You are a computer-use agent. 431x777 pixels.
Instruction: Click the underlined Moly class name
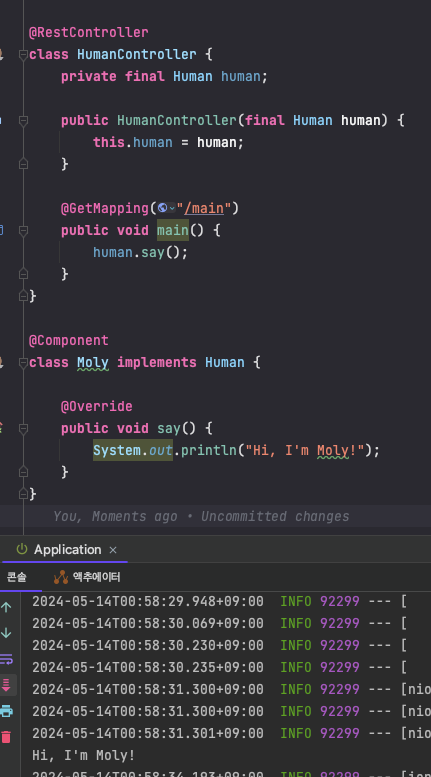pos(93,363)
